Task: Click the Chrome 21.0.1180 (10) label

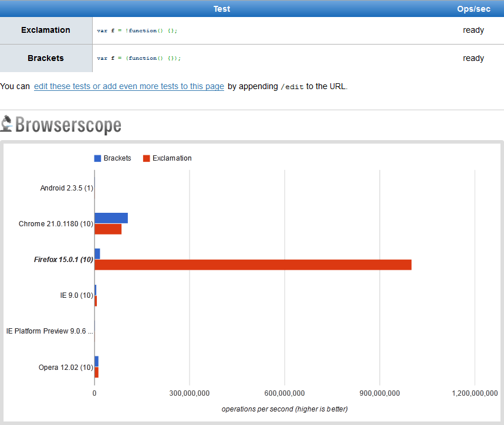Action: 56,224
